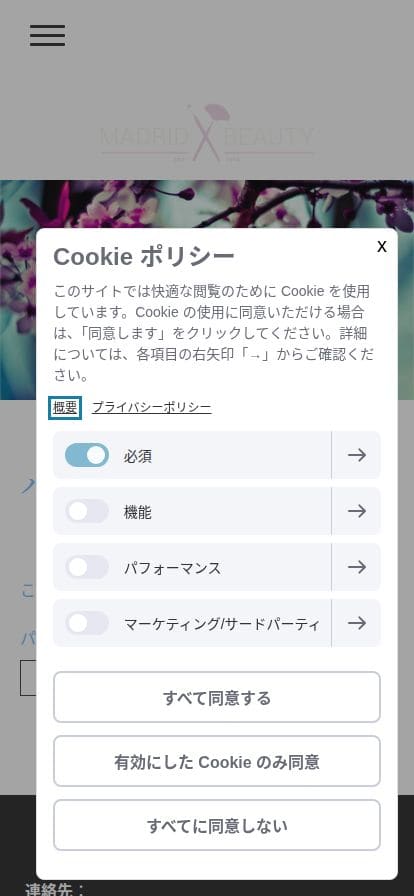Expand details arrow for マーケティング/サードパーティ

coord(356,623)
